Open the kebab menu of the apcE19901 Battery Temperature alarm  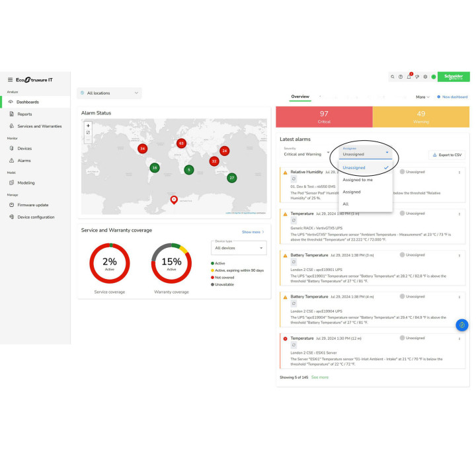tap(459, 256)
